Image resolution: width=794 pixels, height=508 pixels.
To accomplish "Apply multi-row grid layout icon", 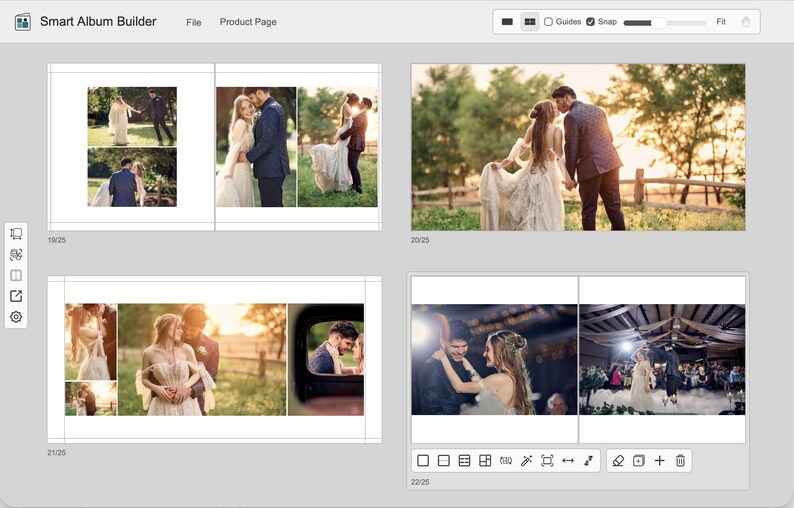I will [x=464, y=460].
